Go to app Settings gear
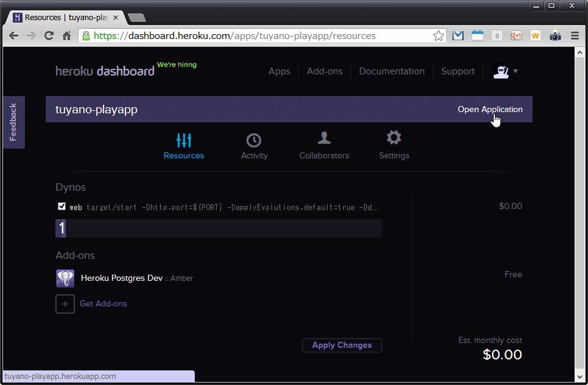Image resolution: width=588 pixels, height=385 pixels. [394, 138]
